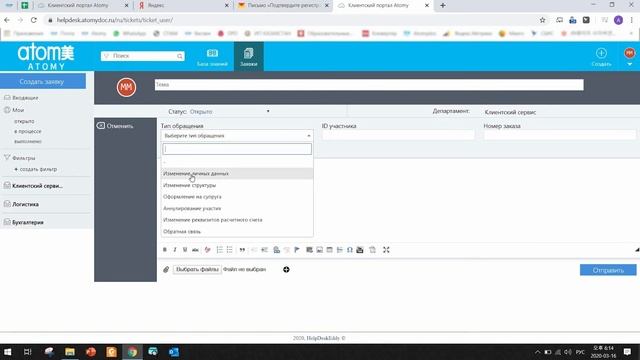
Task: Open Chrome from Windows taskbar
Action: 132,352
